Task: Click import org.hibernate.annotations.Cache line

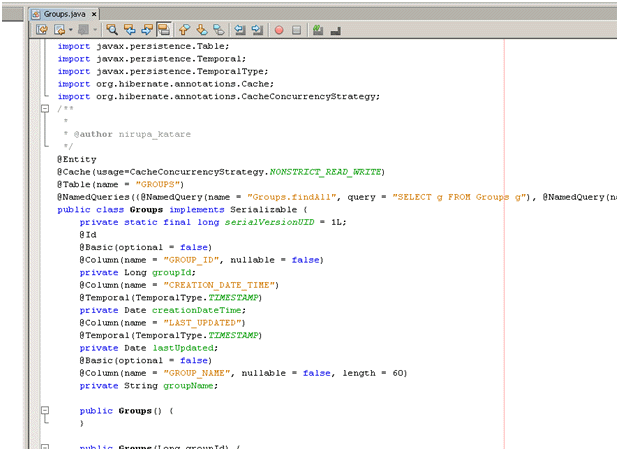Action: pos(166,84)
